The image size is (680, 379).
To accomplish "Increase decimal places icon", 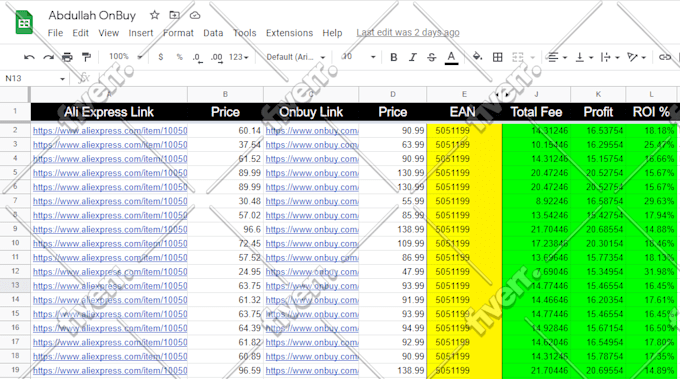I will pos(217,57).
